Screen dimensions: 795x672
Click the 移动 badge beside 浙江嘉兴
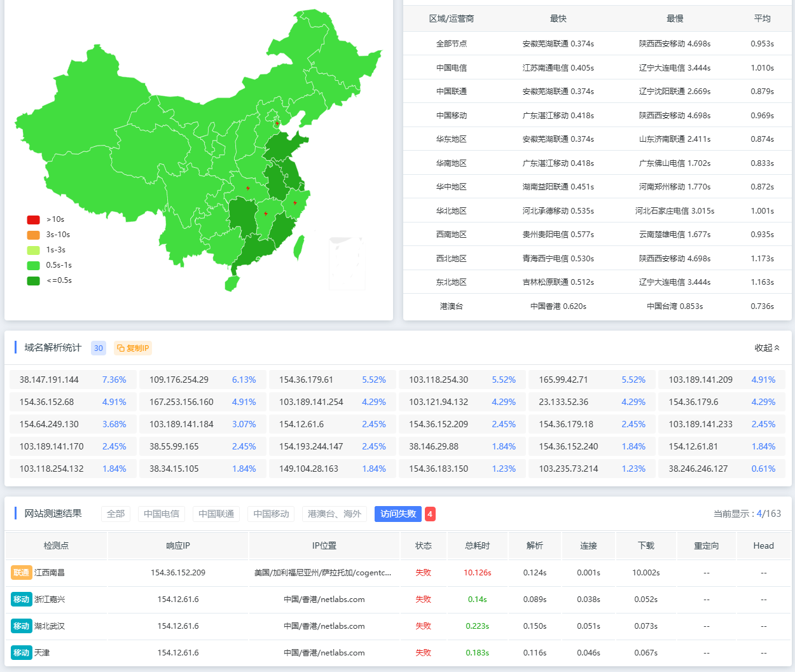(22, 600)
